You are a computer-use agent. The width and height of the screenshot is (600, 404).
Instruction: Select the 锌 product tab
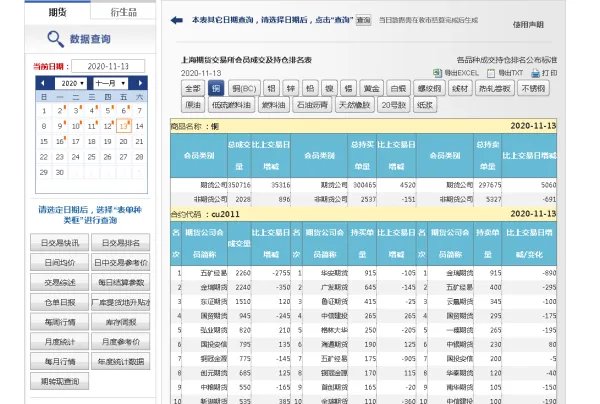291,88
